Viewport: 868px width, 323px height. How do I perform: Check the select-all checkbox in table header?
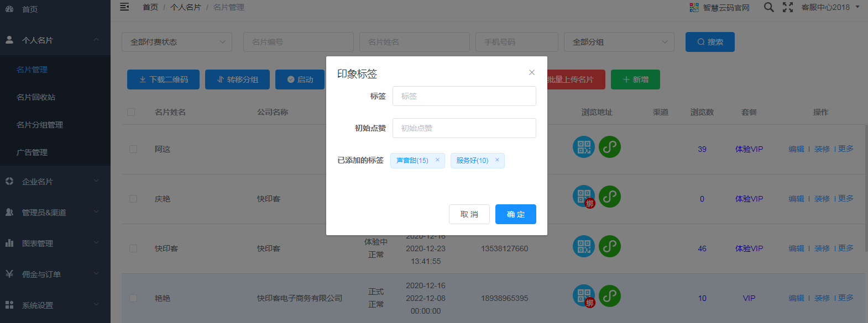coord(131,112)
